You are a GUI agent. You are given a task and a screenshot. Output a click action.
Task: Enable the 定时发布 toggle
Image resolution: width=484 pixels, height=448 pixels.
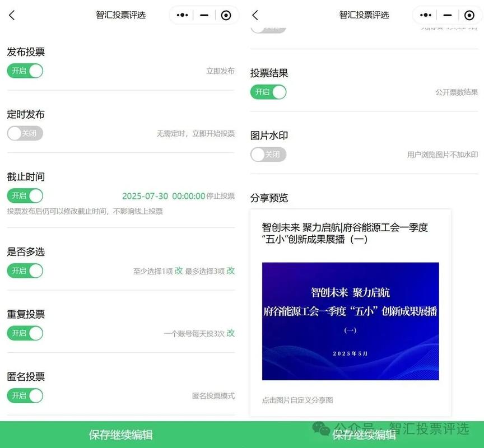point(24,133)
